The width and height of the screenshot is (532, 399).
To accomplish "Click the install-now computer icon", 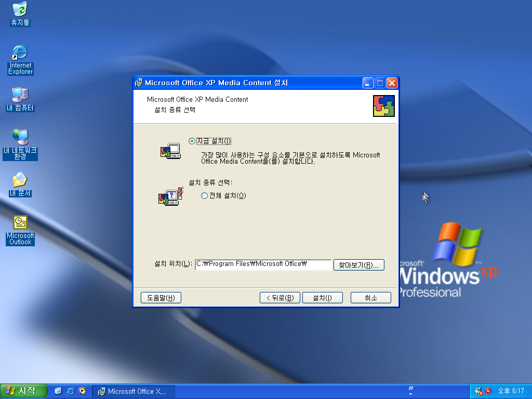I will (x=170, y=151).
